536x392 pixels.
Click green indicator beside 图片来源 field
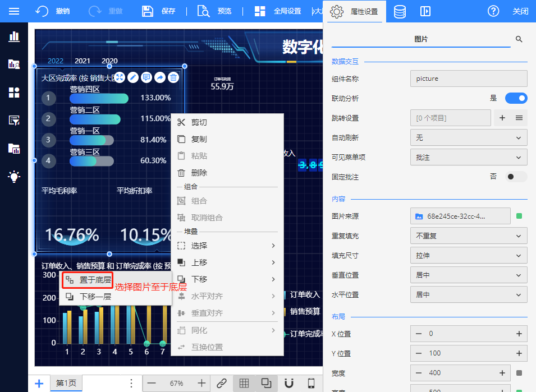click(519, 216)
